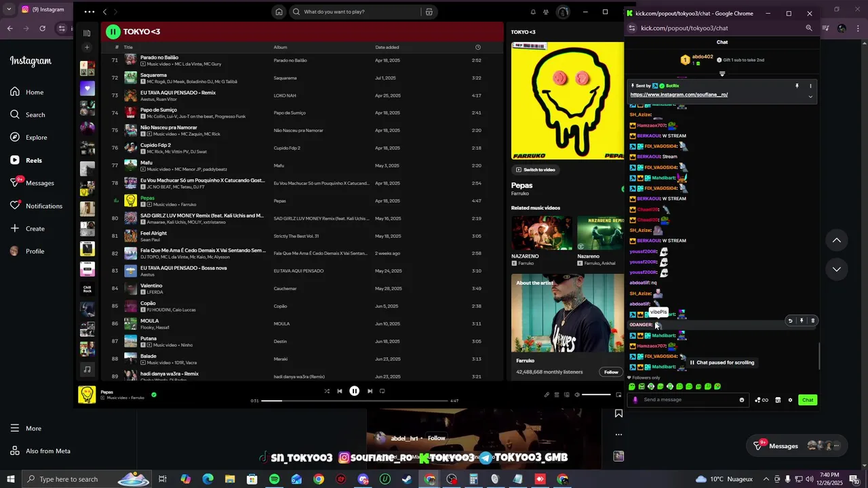The height and width of the screenshot is (488, 868).
Task: Open the Pepas album cover in Now Playing
Action: pos(568,101)
